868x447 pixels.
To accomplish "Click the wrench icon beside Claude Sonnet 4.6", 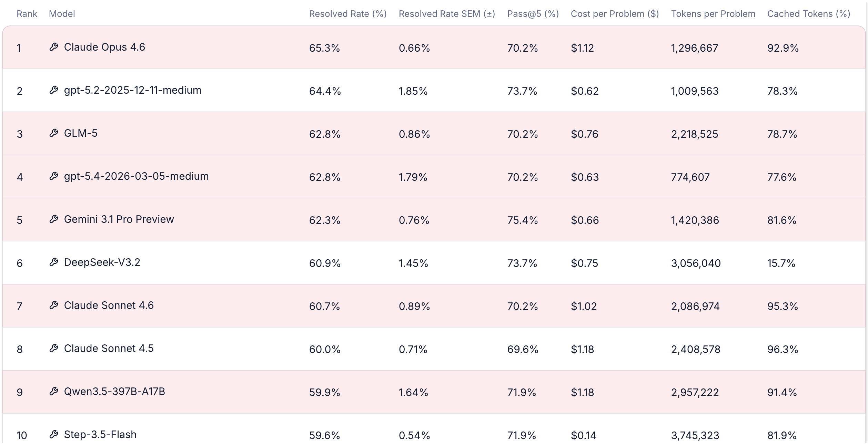I will coord(54,305).
